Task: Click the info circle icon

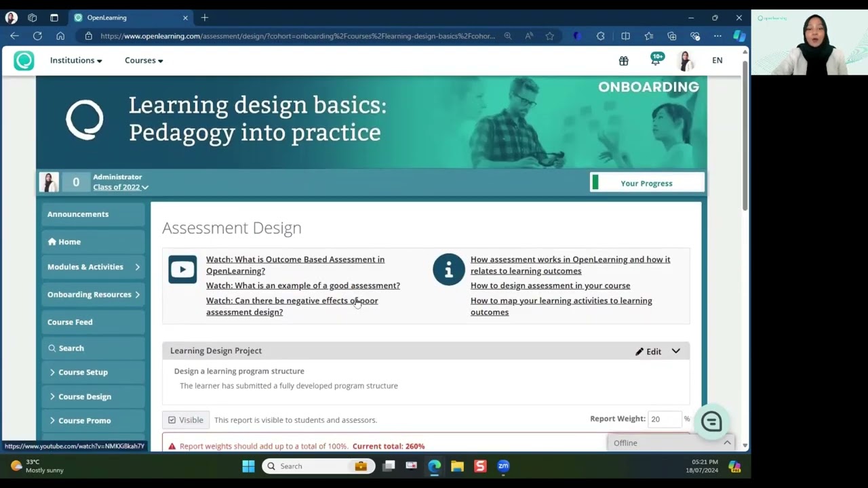Action: click(x=448, y=270)
